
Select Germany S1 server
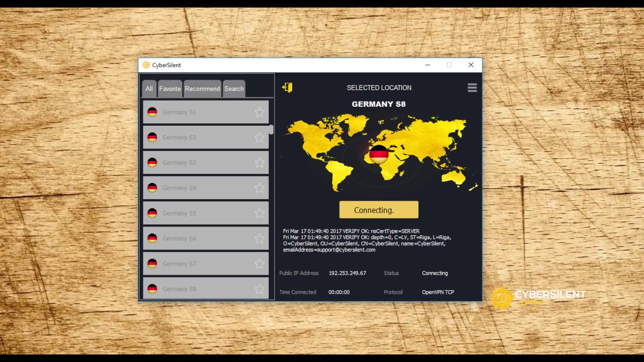coord(206,112)
